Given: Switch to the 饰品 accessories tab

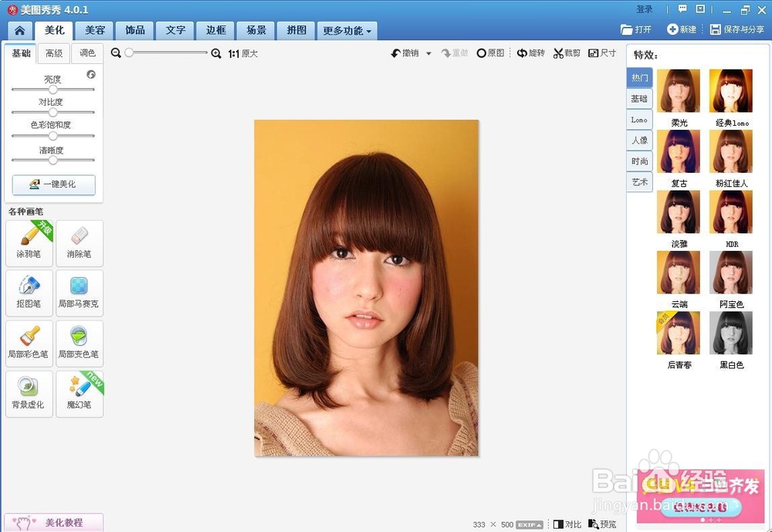Looking at the screenshot, I should coord(135,31).
